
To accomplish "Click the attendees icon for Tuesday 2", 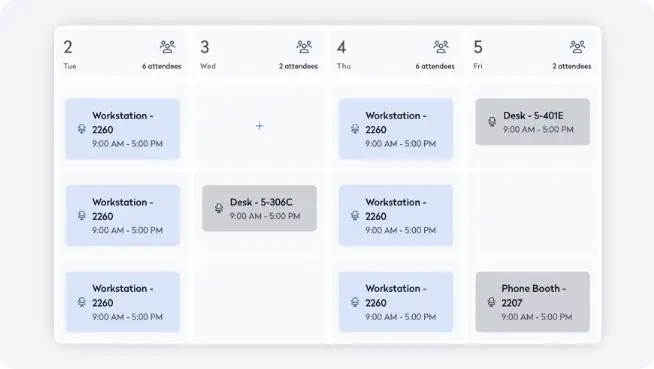I will point(168,47).
